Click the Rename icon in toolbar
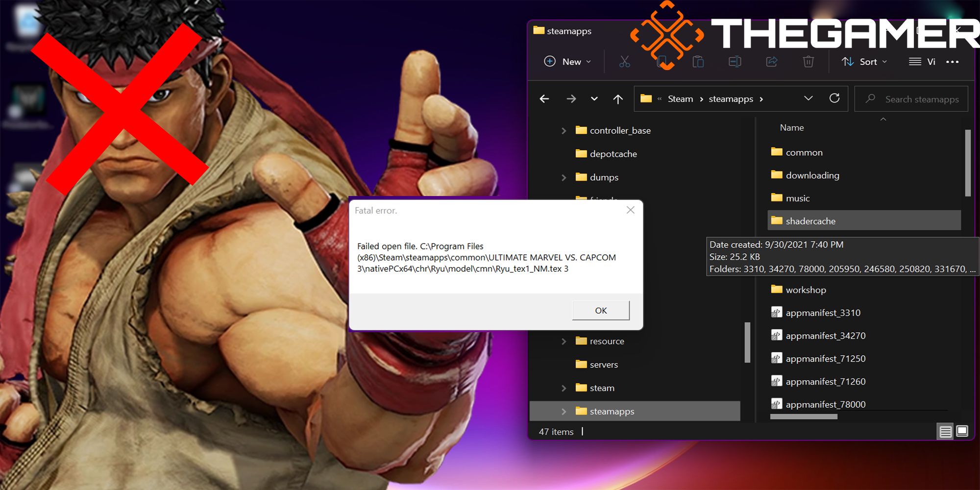 point(735,62)
